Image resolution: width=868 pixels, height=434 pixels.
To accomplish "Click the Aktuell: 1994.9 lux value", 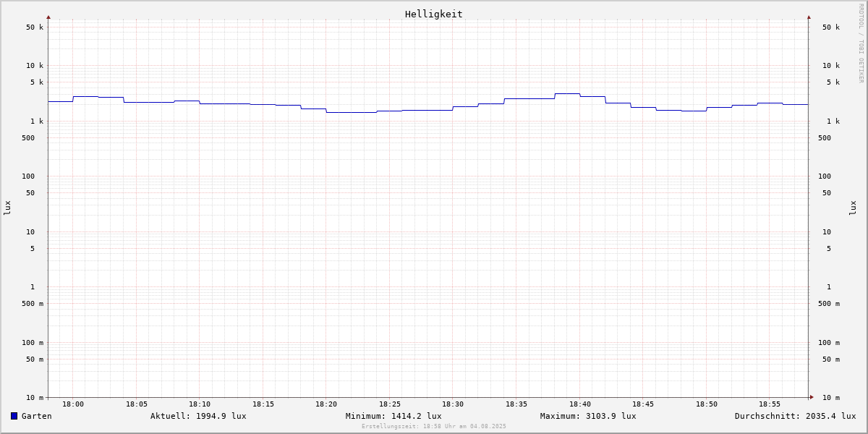I will [x=198, y=416].
